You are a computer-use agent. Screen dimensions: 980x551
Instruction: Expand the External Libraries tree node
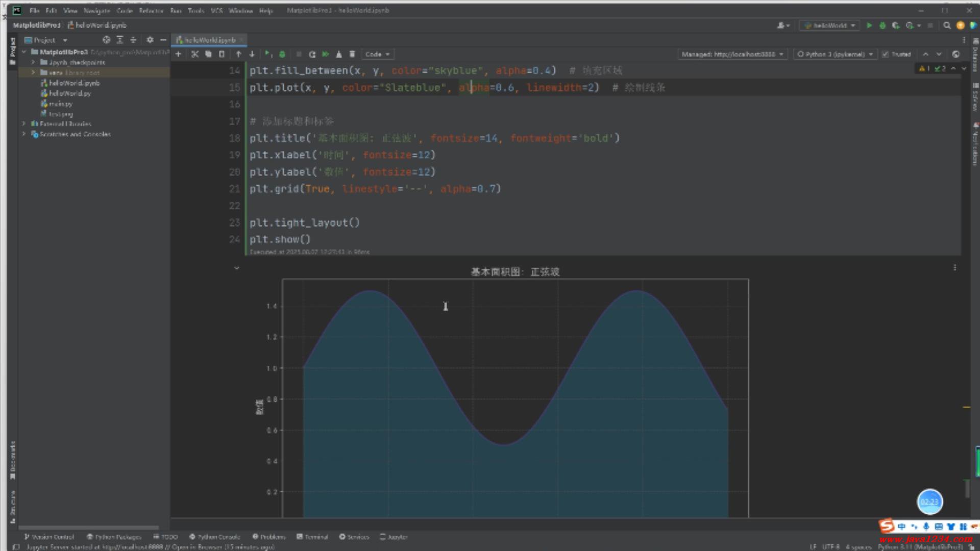[23, 123]
